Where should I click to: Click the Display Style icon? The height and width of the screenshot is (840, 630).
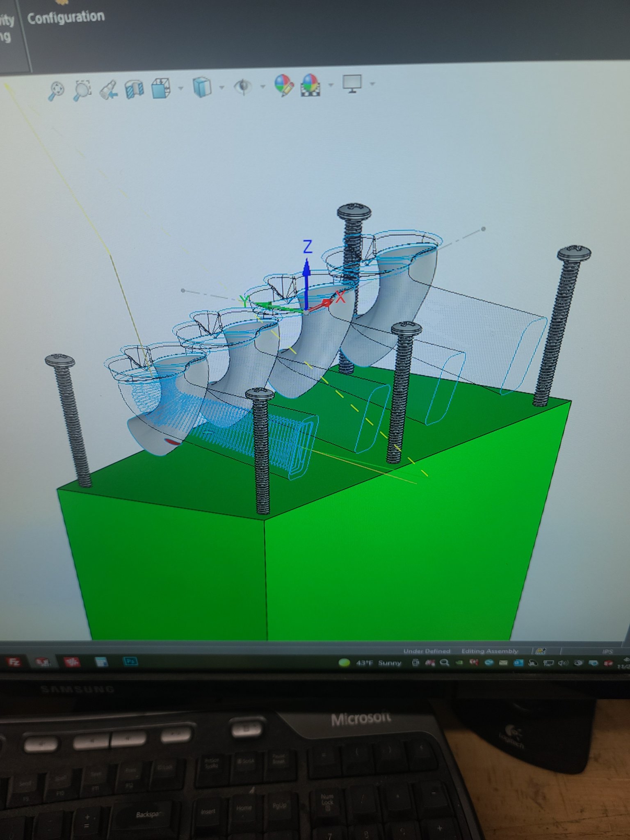(201, 87)
